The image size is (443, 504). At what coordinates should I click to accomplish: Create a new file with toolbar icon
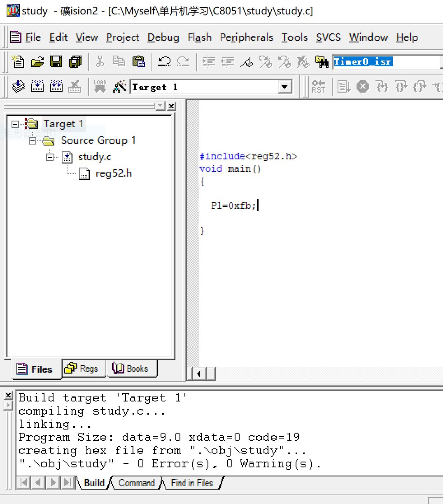pyautogui.click(x=18, y=62)
